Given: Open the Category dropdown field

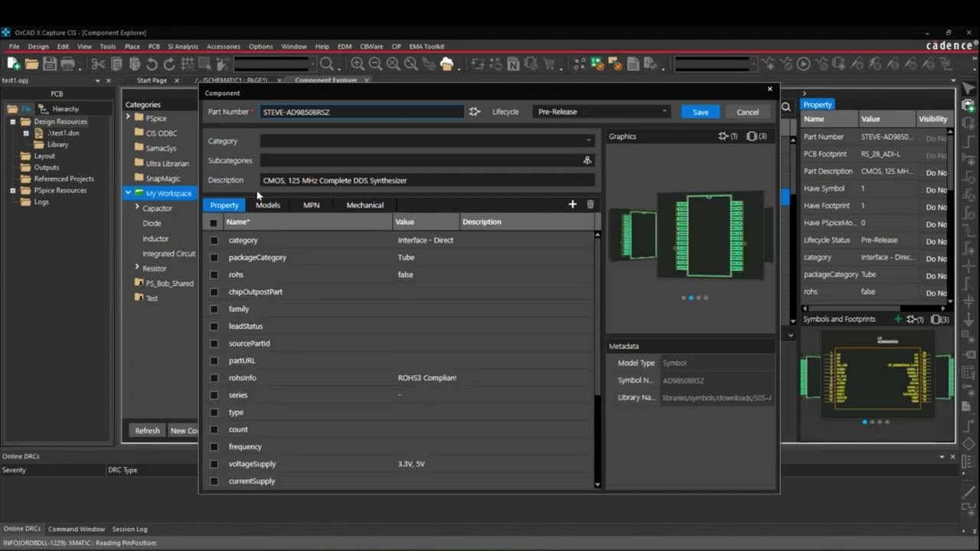Looking at the screenshot, I should pos(427,141).
